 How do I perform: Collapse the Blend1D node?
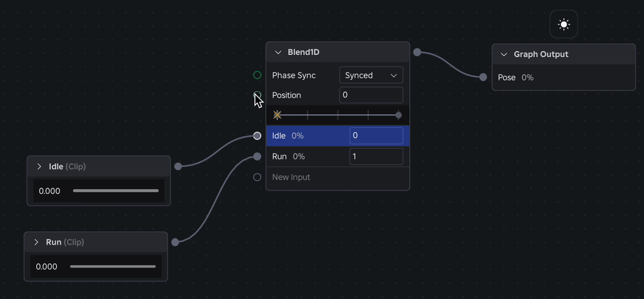(278, 52)
